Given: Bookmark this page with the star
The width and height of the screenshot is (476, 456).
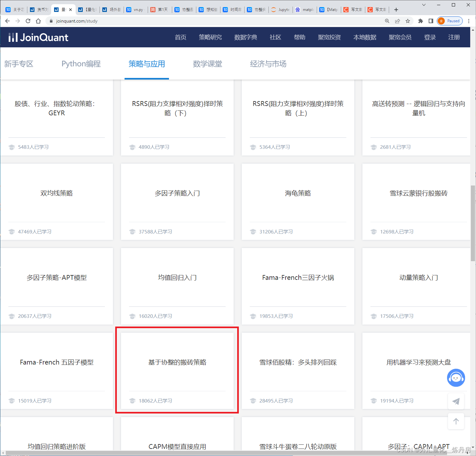Looking at the screenshot, I should coord(408,21).
